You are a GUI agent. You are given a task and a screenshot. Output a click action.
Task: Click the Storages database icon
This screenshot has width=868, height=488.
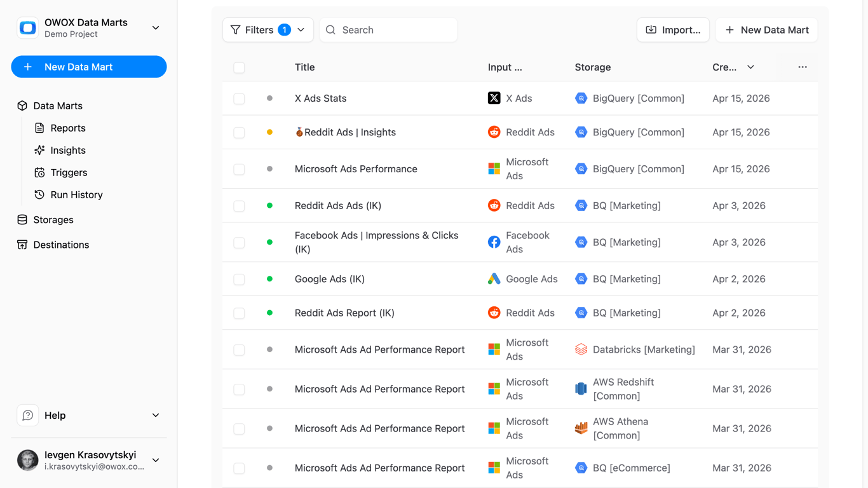coord(22,220)
